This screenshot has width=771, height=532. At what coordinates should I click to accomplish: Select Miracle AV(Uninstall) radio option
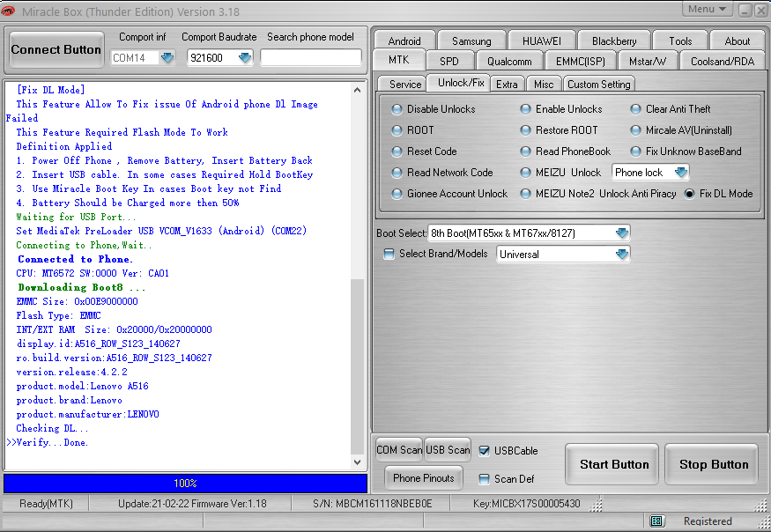tap(636, 130)
